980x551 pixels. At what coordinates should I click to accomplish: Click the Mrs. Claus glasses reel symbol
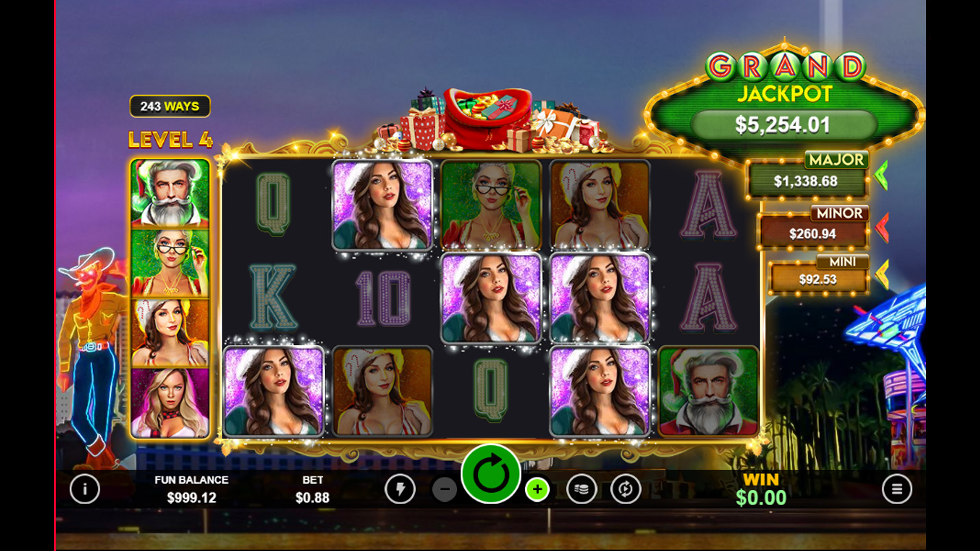[491, 205]
